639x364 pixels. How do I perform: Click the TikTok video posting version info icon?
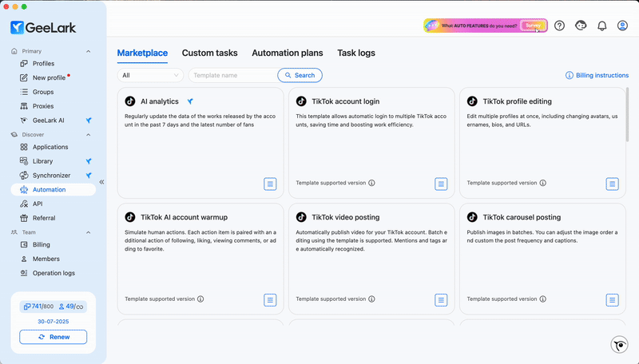click(371, 299)
